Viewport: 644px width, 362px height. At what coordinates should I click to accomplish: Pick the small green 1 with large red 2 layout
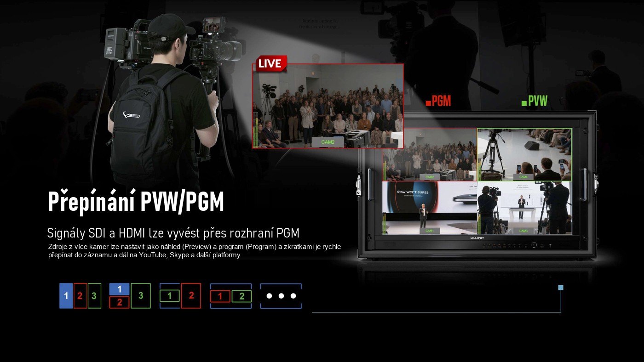pyautogui.click(x=180, y=295)
